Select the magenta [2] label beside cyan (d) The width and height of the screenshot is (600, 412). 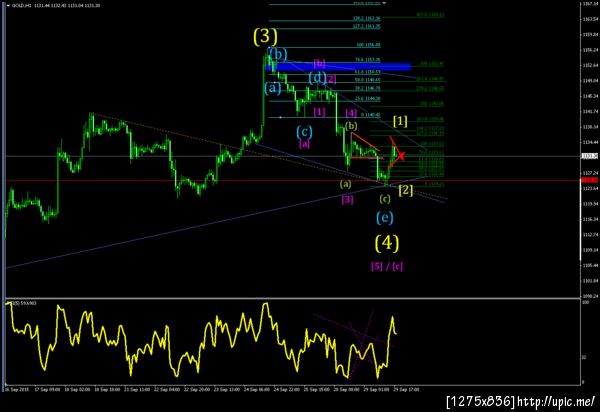[331, 79]
